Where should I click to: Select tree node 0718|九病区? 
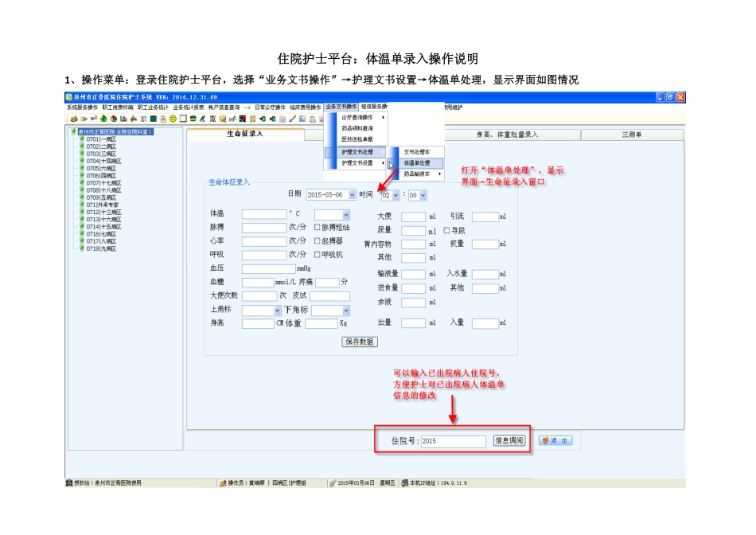point(101,248)
